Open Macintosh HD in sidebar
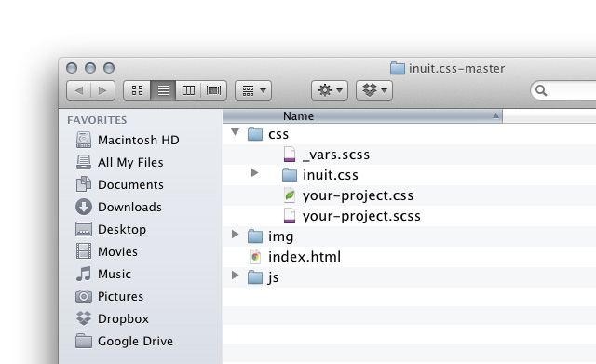The height and width of the screenshot is (364, 596). coord(128,140)
